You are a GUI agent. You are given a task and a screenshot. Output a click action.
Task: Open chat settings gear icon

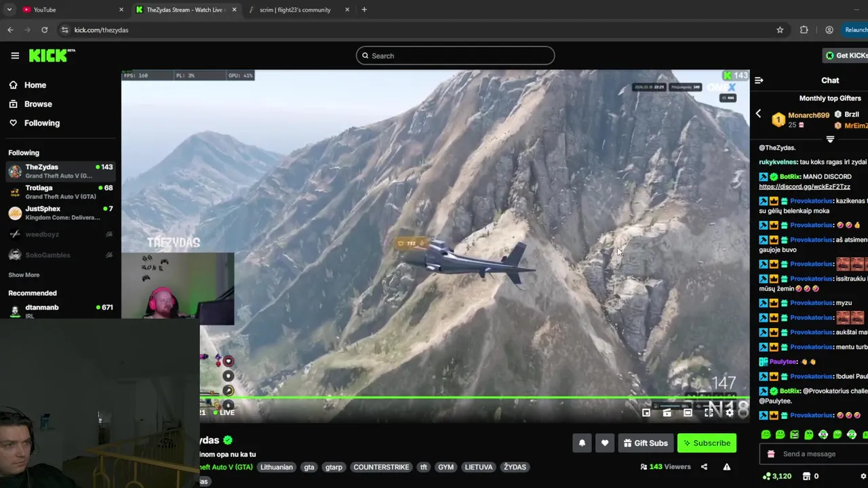pos(863,476)
